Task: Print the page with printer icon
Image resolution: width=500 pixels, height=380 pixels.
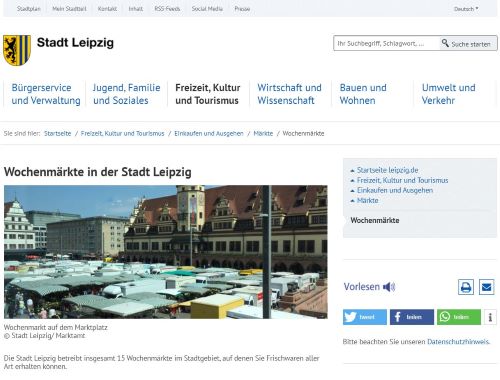Action: point(466,287)
